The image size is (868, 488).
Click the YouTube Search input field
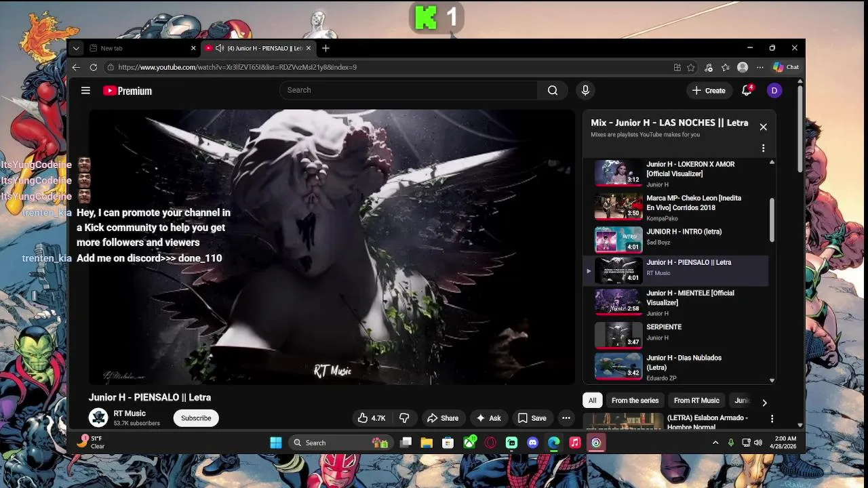tap(409, 90)
